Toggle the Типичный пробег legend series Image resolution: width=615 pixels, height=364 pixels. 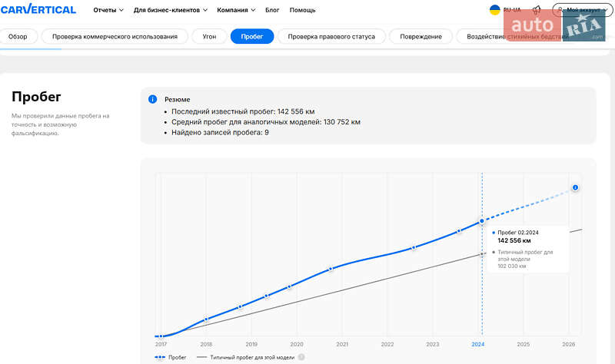[246, 357]
